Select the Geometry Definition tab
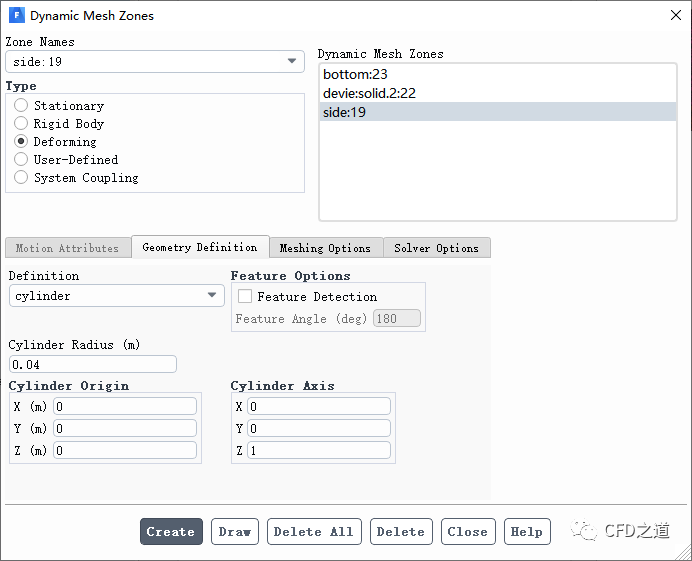This screenshot has width=692, height=561. point(199,247)
